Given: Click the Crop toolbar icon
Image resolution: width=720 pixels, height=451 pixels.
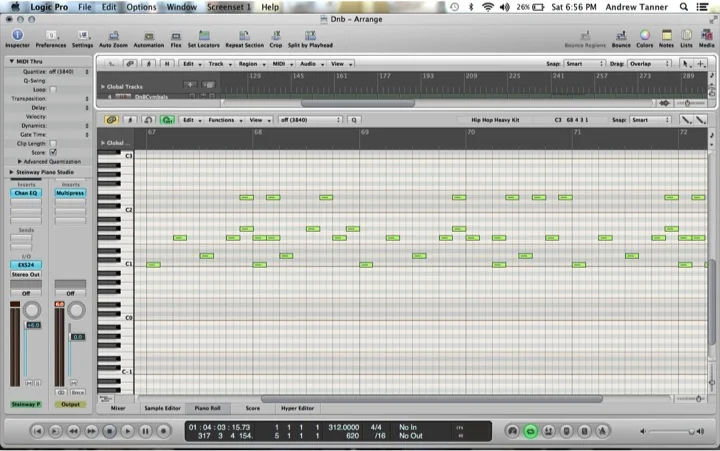Looking at the screenshot, I should click(x=276, y=39).
